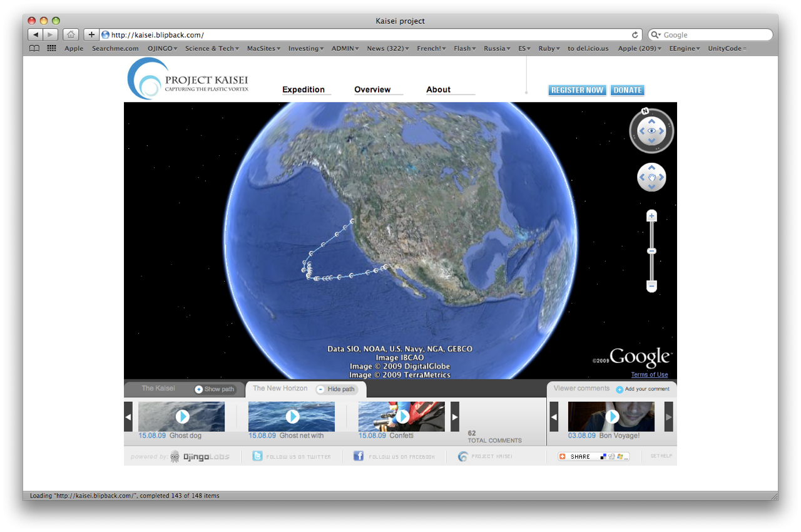Open the SHARE button
This screenshot has width=801, height=532.
(594, 457)
